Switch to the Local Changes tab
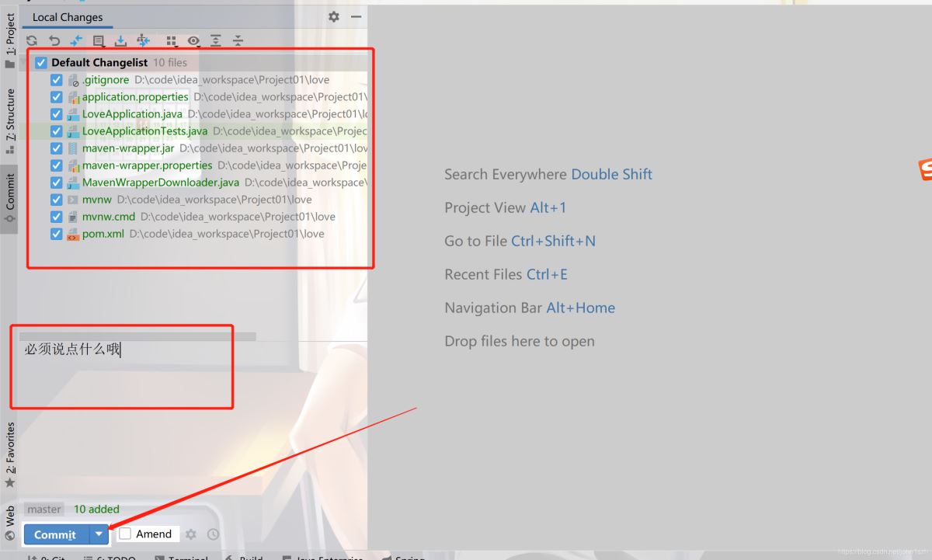 [x=68, y=17]
